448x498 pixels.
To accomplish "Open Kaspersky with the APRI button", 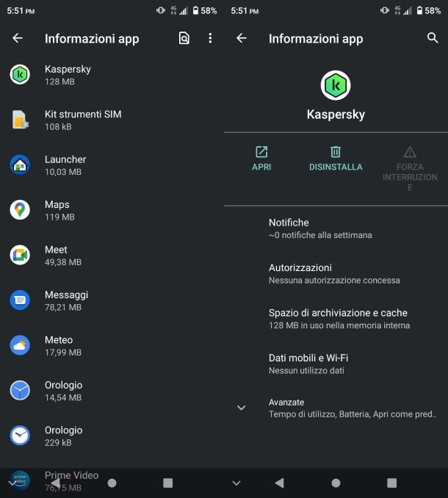I will point(261,159).
